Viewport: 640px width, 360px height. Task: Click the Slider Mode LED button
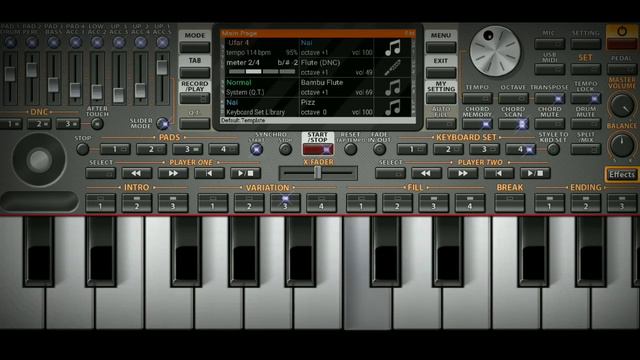[162, 123]
